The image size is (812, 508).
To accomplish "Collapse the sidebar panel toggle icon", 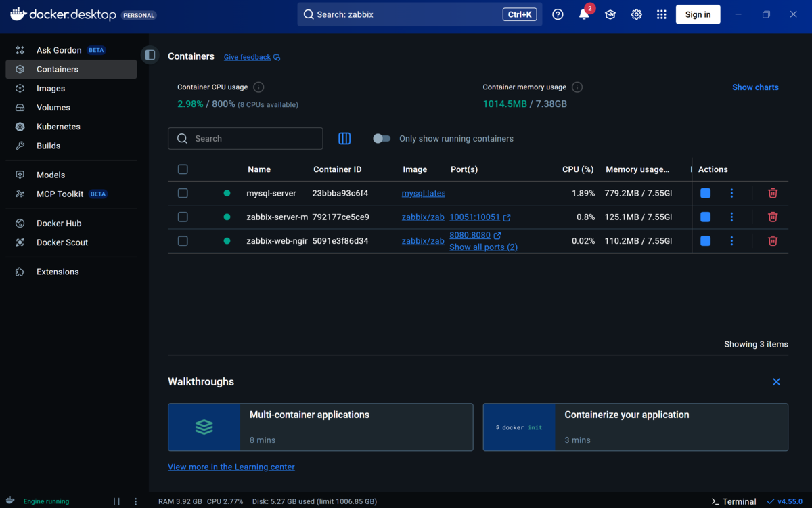I will (x=150, y=55).
